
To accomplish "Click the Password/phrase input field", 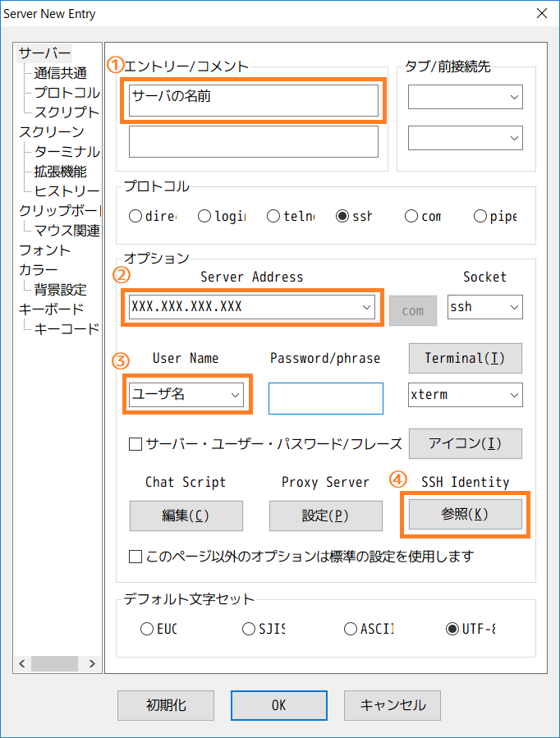I will pyautogui.click(x=325, y=398).
